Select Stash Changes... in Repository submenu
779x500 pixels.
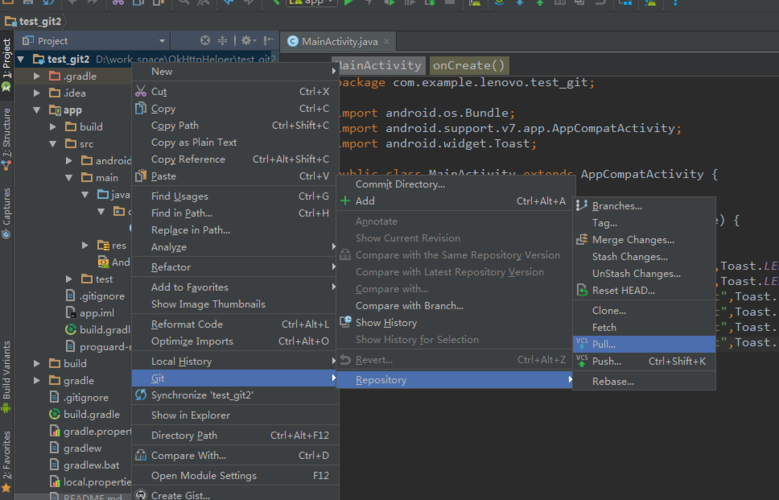point(644,256)
